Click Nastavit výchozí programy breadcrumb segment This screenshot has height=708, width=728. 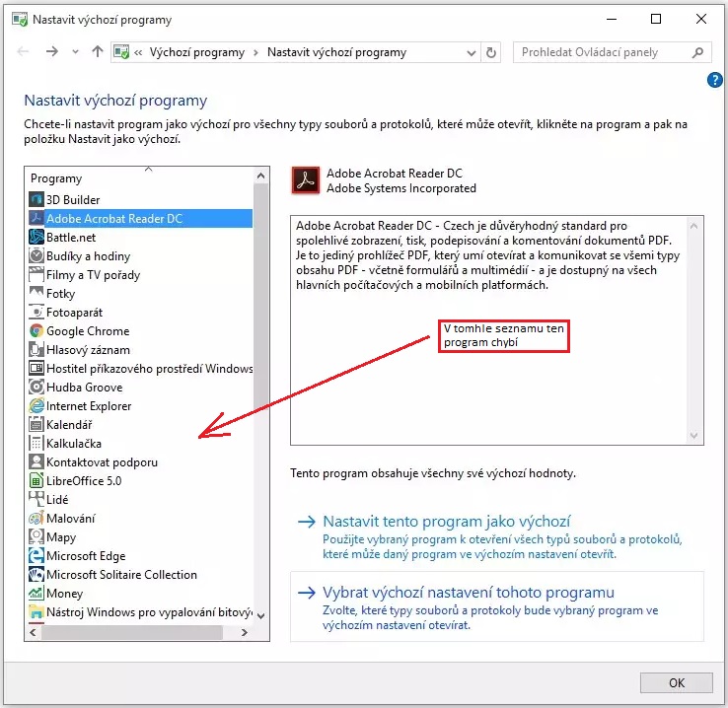click(x=336, y=52)
